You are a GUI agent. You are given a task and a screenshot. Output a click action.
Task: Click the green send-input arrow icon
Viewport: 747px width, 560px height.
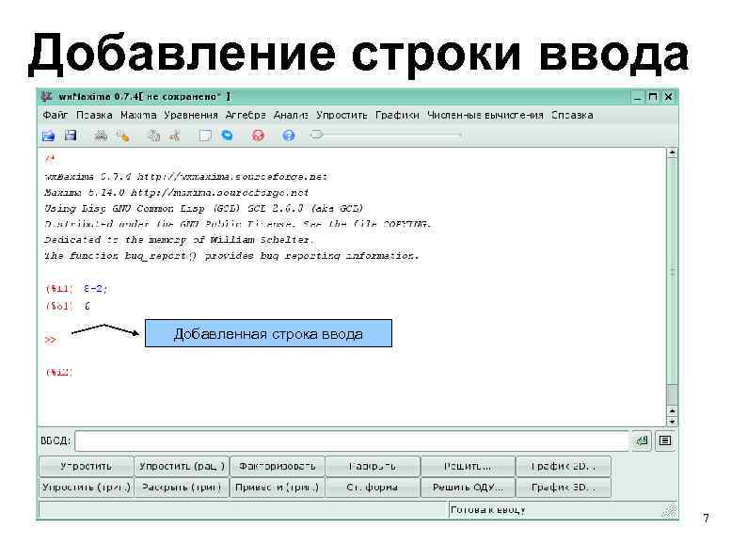pos(642,440)
